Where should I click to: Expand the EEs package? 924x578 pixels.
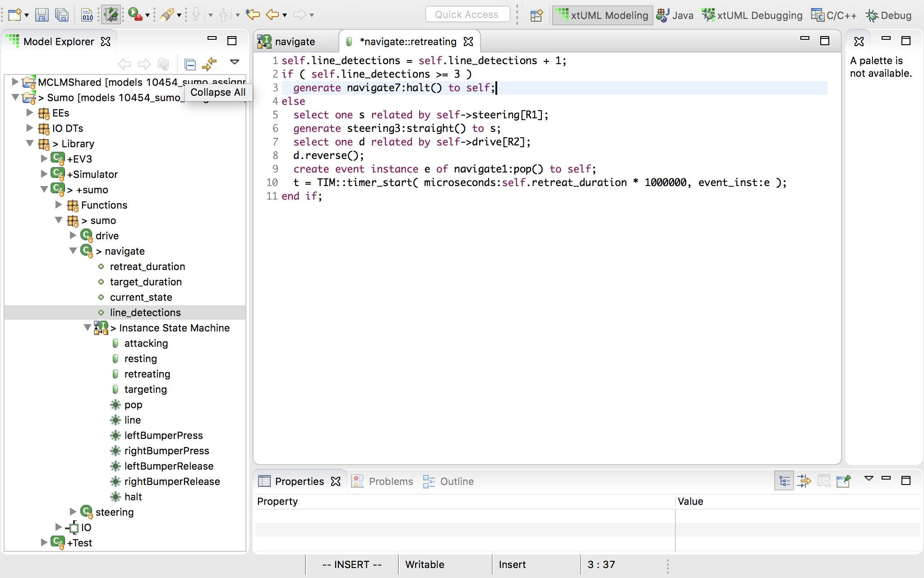point(30,112)
